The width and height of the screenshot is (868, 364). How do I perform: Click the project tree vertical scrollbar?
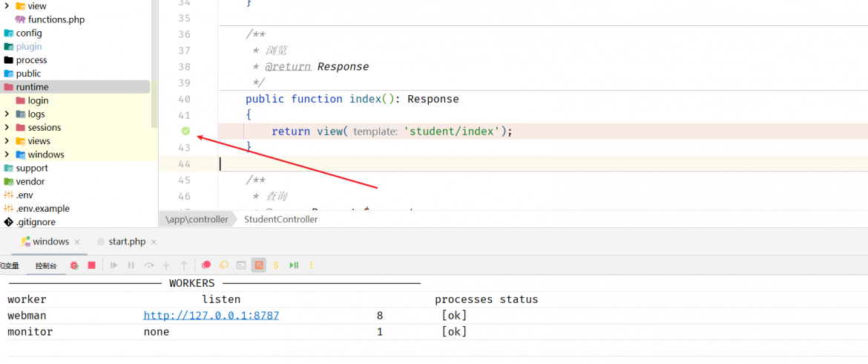[154, 64]
